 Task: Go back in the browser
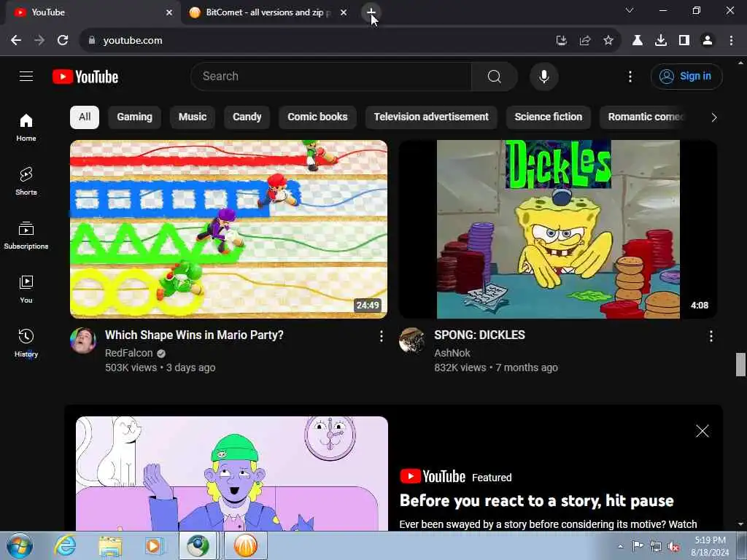[x=16, y=41]
